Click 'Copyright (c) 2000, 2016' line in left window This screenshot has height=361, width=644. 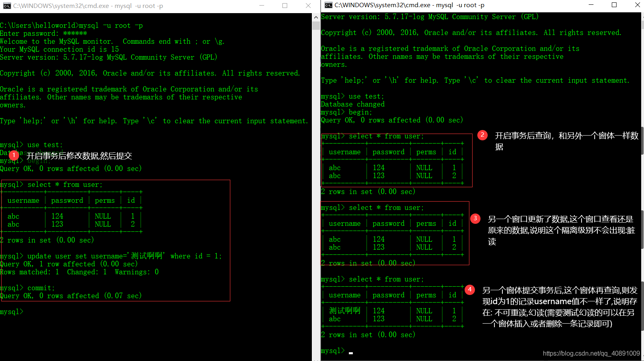point(150,73)
